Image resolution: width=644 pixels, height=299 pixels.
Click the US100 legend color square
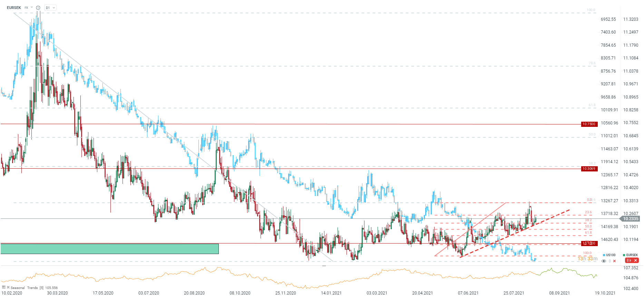click(x=604, y=255)
